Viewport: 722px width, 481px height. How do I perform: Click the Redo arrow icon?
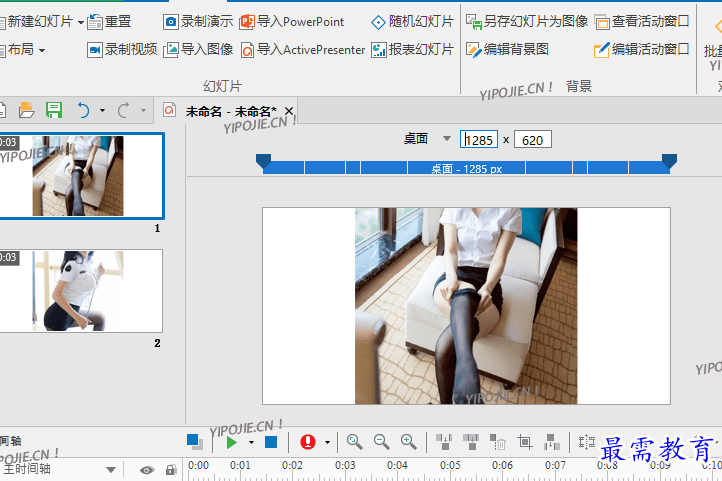coord(123,110)
